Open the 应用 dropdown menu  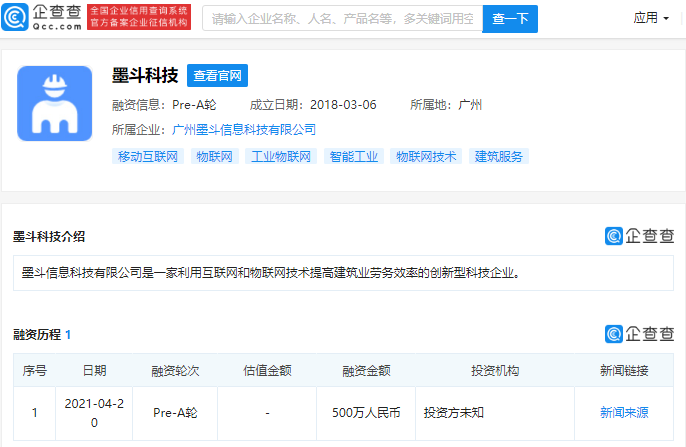coord(651,18)
